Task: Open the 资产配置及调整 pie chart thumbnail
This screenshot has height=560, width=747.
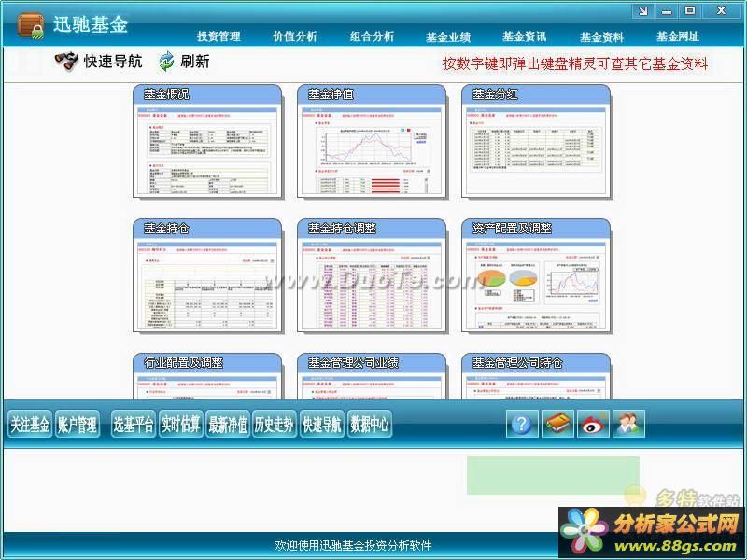Action: pos(536,275)
